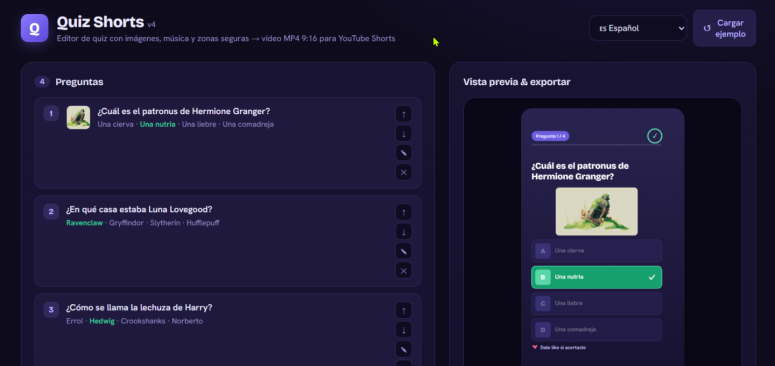
Task: Edit question 1 with the pencil icon
Action: pyautogui.click(x=403, y=153)
